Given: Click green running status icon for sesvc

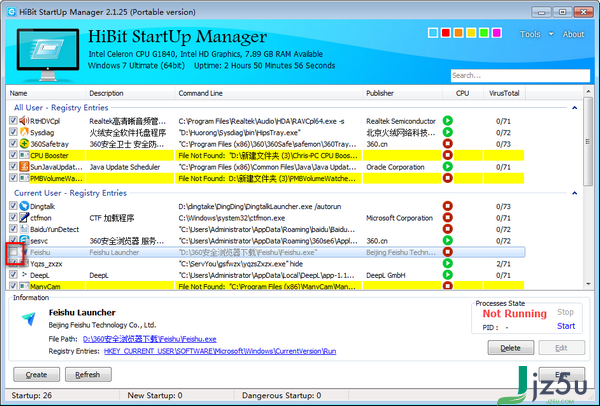Looking at the screenshot, I should click(x=448, y=240).
